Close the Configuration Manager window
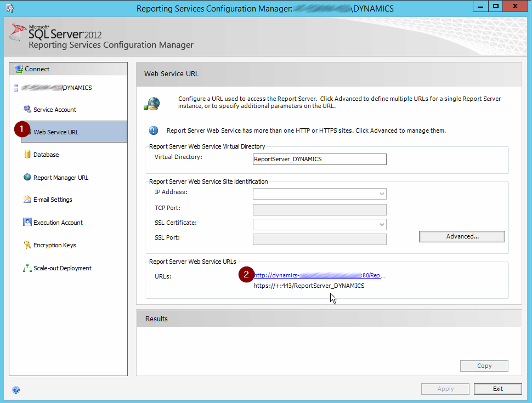Image resolution: width=532 pixels, height=403 pixels. pos(515,7)
